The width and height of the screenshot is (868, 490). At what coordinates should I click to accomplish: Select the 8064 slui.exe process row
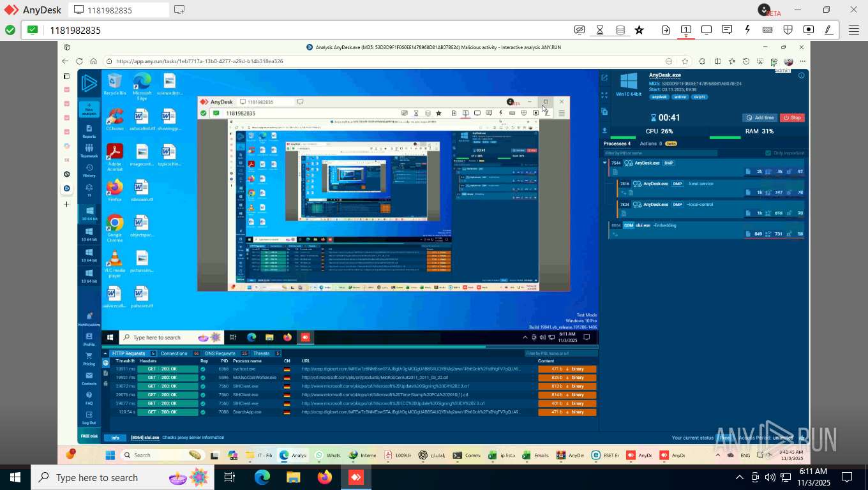(x=707, y=230)
